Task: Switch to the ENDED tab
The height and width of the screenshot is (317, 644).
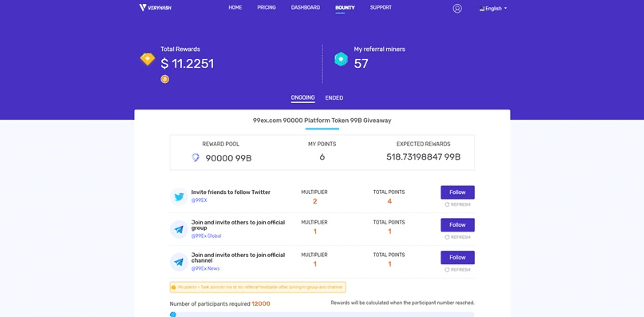Action: pyautogui.click(x=334, y=98)
